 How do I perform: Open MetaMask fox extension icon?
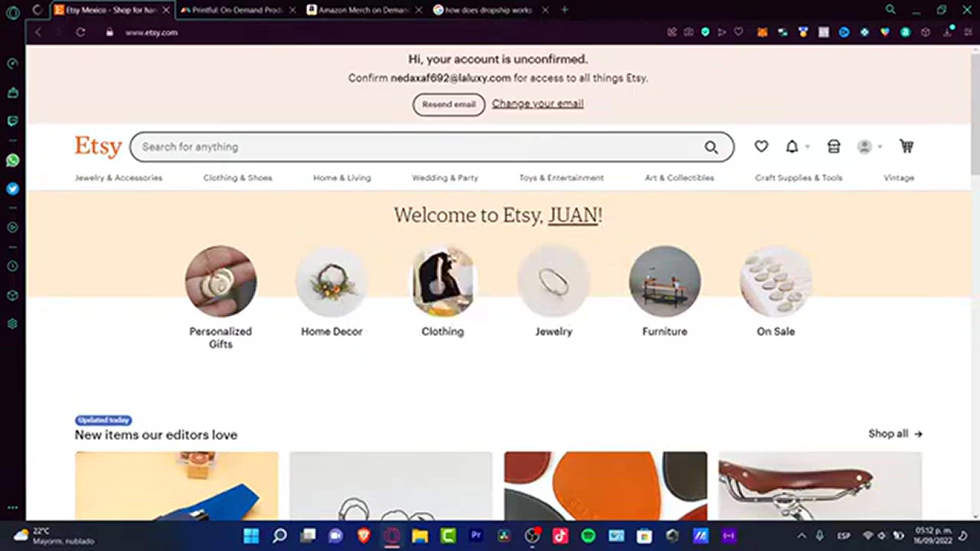point(762,32)
